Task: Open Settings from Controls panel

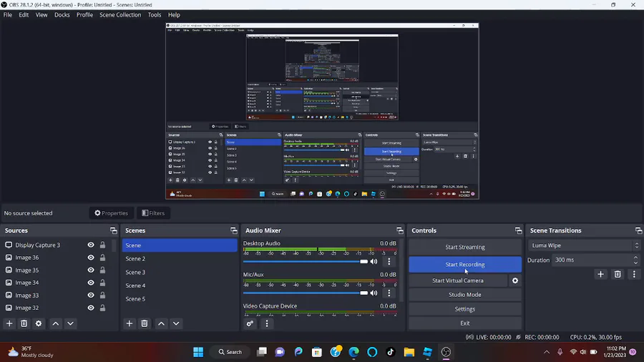Action: pyautogui.click(x=465, y=309)
